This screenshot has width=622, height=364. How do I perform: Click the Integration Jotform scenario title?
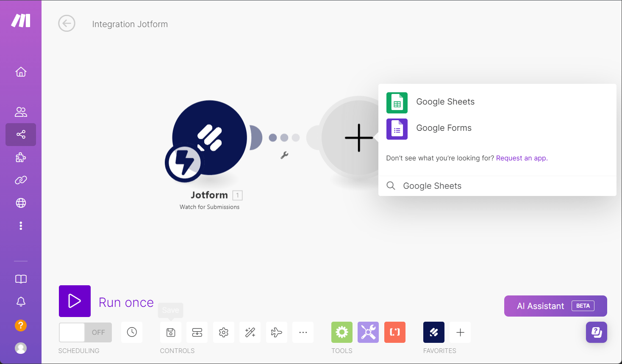click(x=130, y=24)
